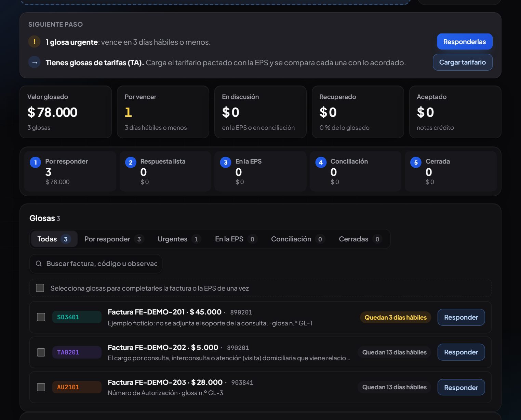Focus the Buscar factura search field
The width and height of the screenshot is (521, 420).
96,264
